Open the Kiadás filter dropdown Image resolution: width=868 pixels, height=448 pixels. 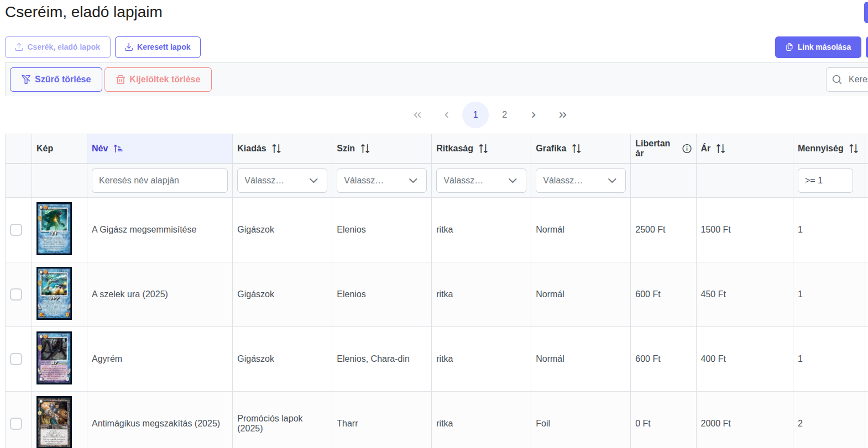(282, 181)
